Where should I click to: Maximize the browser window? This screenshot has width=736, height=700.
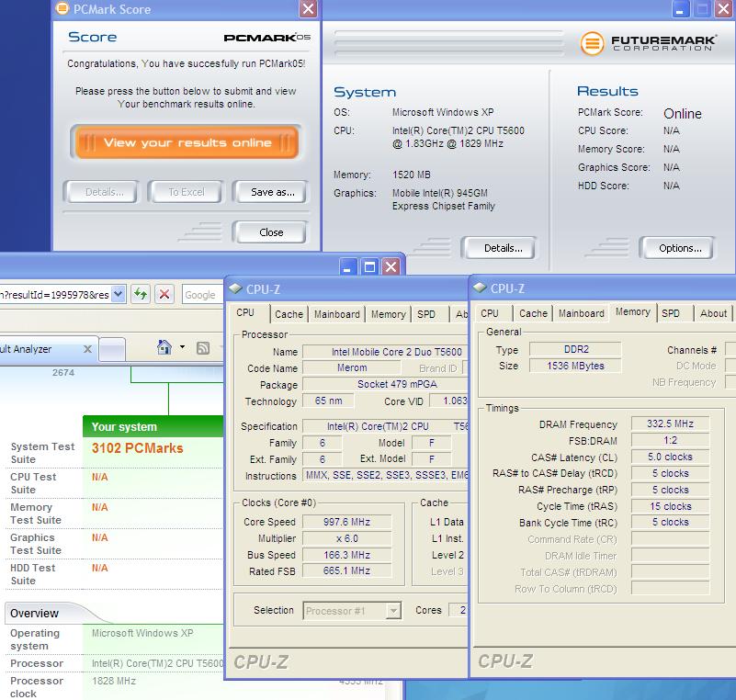(369, 266)
